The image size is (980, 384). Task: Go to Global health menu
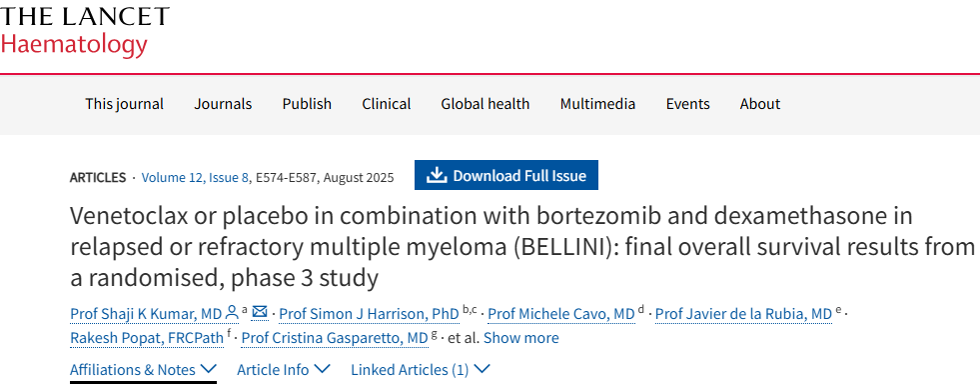click(x=485, y=104)
